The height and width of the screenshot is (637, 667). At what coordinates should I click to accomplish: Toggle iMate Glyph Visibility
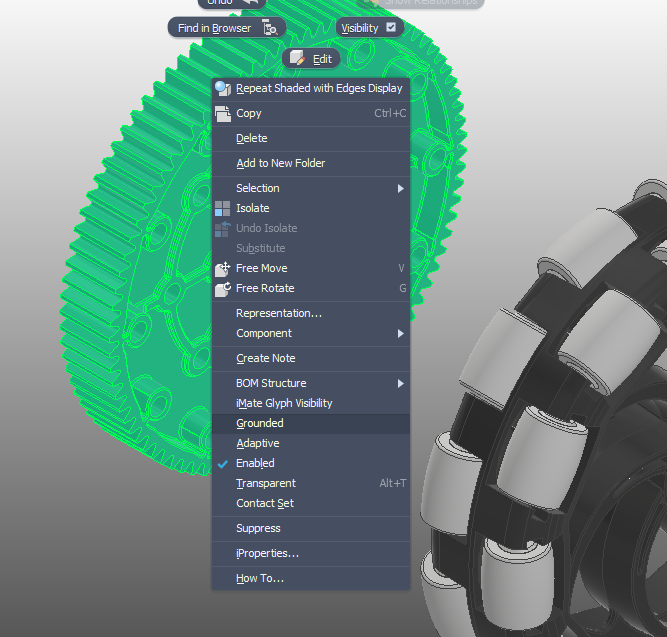pos(311,403)
